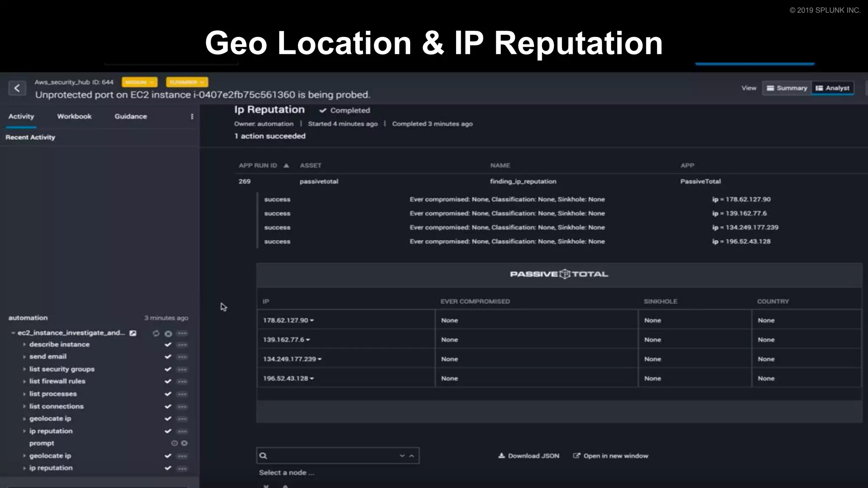868x488 pixels.
Task: Open more options for list security groups
Action: pos(182,369)
